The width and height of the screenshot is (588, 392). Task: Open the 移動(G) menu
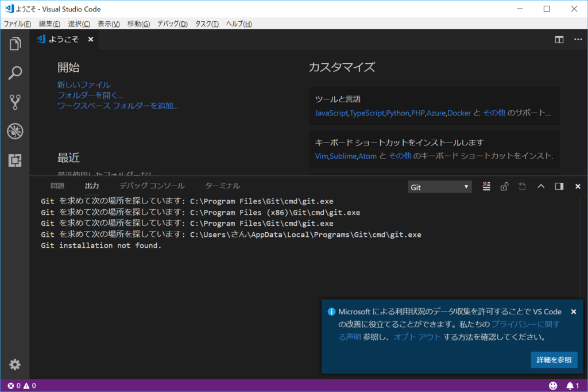(138, 24)
